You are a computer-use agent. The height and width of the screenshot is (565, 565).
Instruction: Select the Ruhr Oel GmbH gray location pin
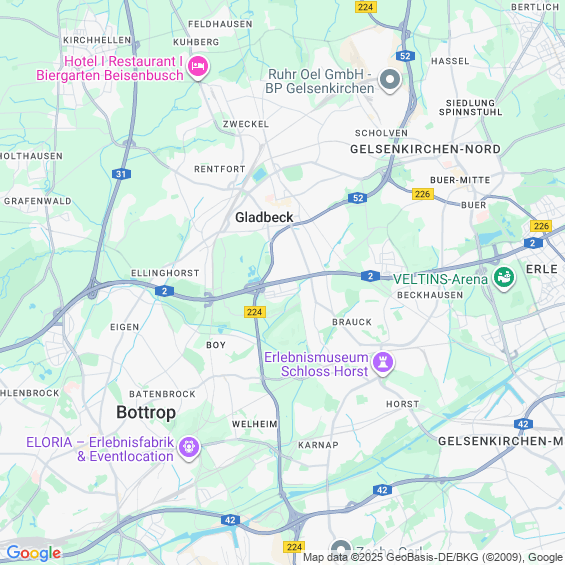[390, 80]
